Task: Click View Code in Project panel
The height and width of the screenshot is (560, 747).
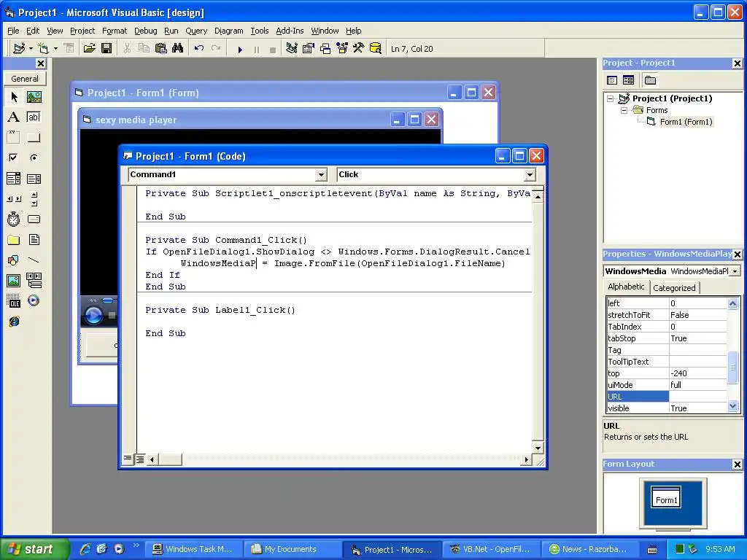Action: [612, 80]
